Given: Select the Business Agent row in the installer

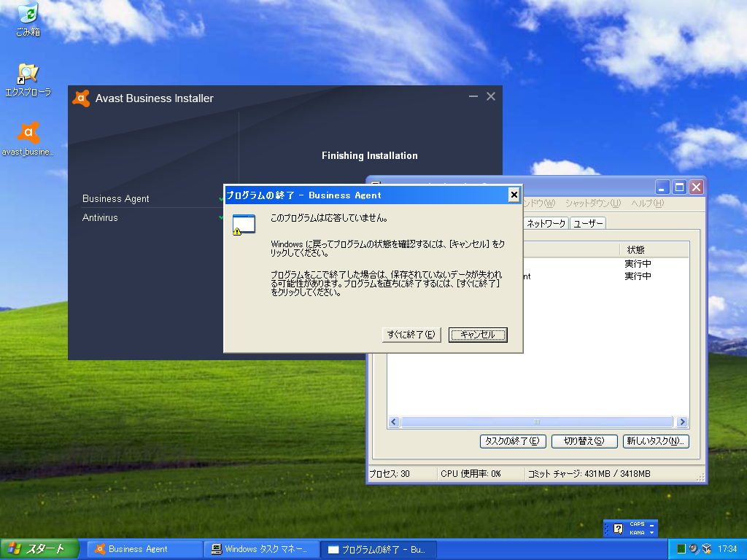Looking at the screenshot, I should coord(152,198).
